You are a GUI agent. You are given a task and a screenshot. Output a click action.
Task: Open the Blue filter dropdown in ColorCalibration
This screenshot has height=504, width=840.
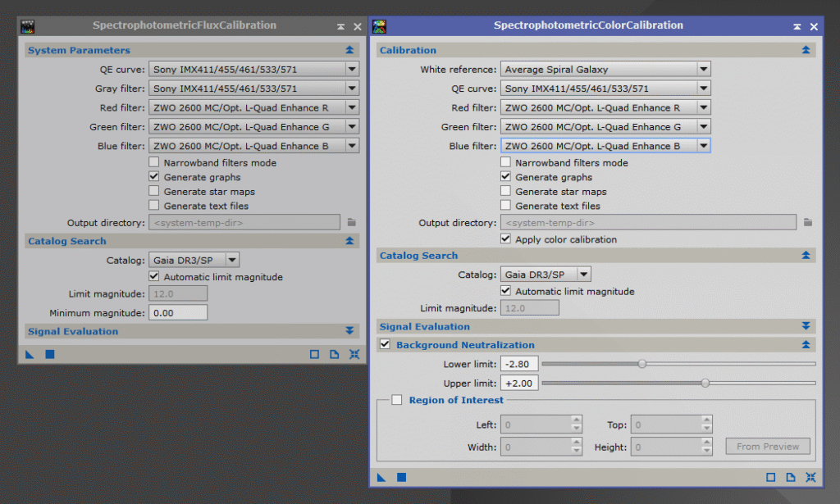[605, 146]
